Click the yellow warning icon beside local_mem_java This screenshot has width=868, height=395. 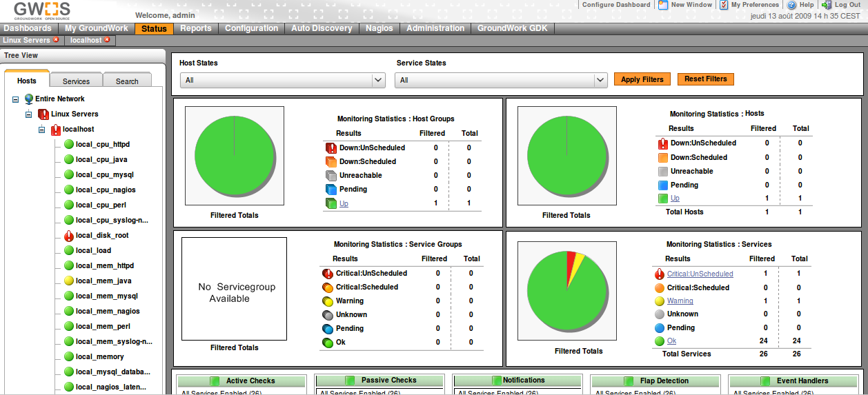pos(68,281)
